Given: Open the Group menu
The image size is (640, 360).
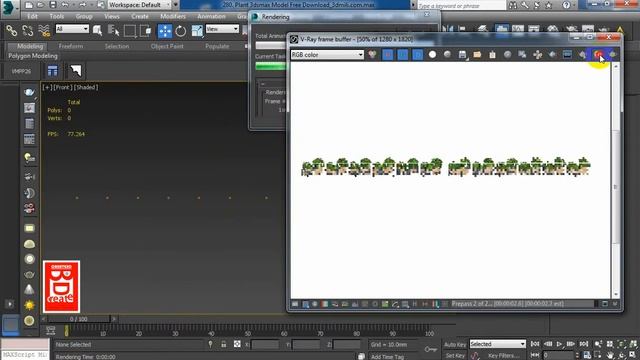Looking at the screenshot, I should [84, 16].
